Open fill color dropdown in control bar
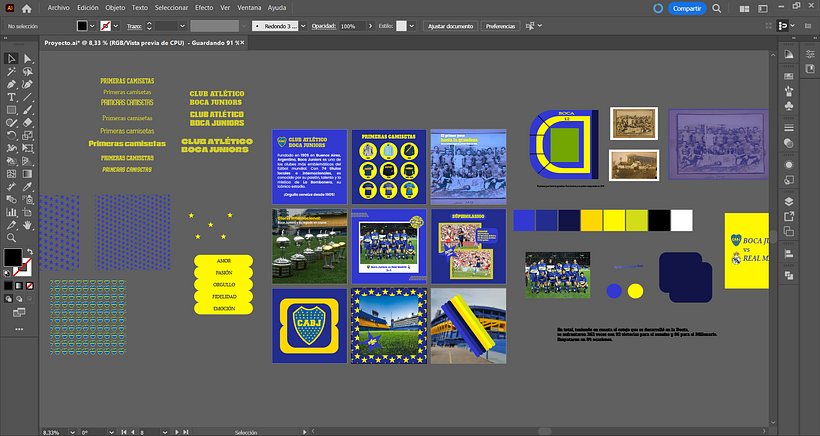This screenshot has width=820, height=436. coord(93,26)
